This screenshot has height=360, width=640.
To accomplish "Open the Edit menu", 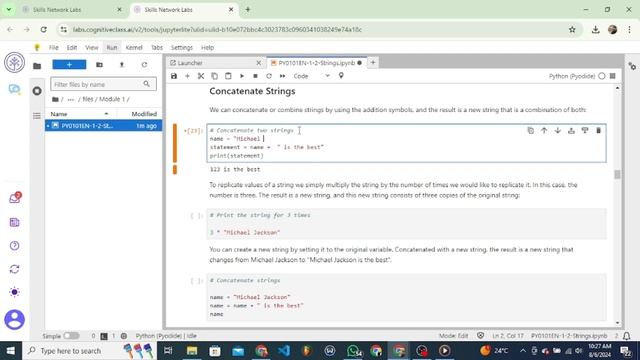I will [x=72, y=47].
